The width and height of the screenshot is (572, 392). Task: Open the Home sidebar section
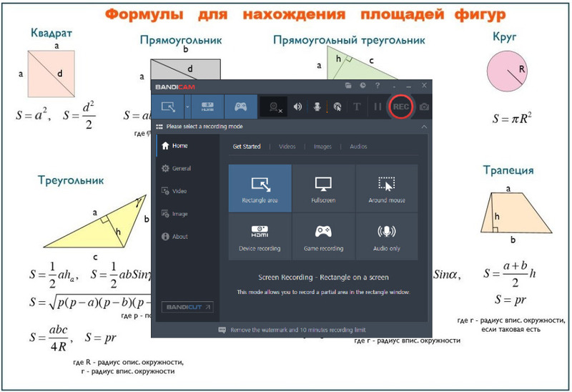pos(188,146)
